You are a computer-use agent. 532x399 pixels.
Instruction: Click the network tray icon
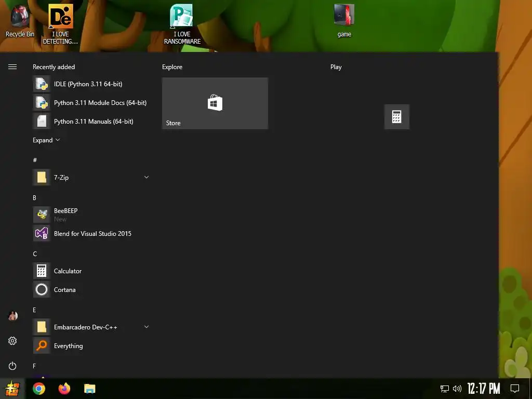pyautogui.click(x=445, y=389)
